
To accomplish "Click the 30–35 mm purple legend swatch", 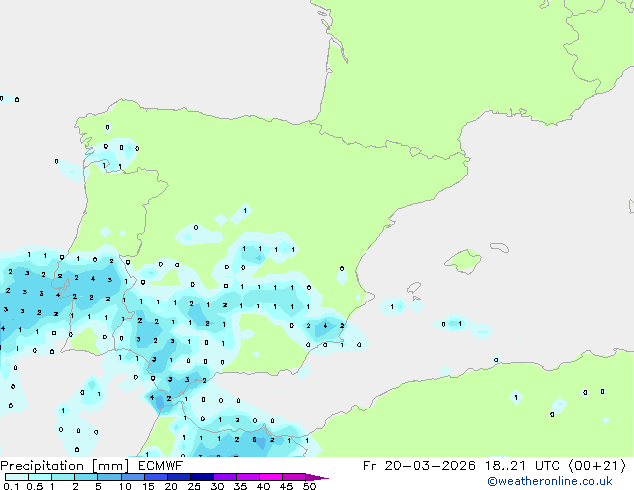I will point(225,477).
